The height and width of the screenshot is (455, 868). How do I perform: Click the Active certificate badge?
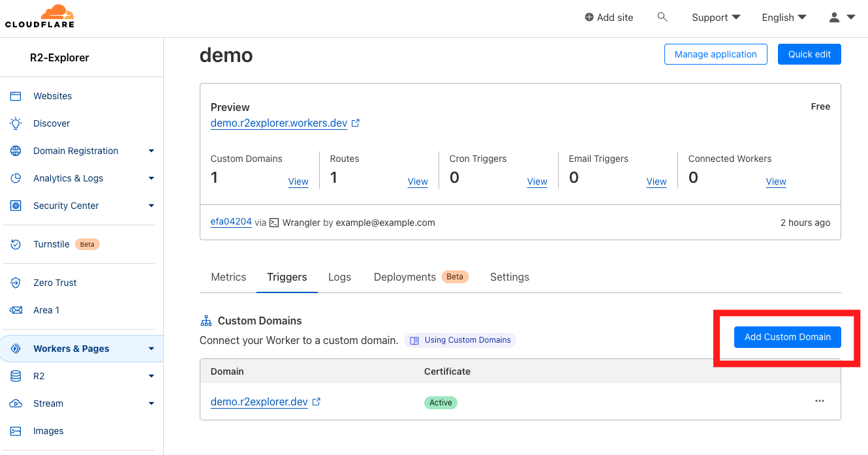pyautogui.click(x=441, y=403)
